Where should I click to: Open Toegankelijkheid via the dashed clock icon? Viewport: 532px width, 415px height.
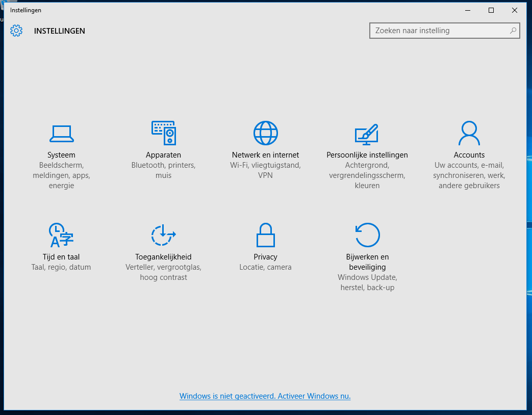coord(163,235)
